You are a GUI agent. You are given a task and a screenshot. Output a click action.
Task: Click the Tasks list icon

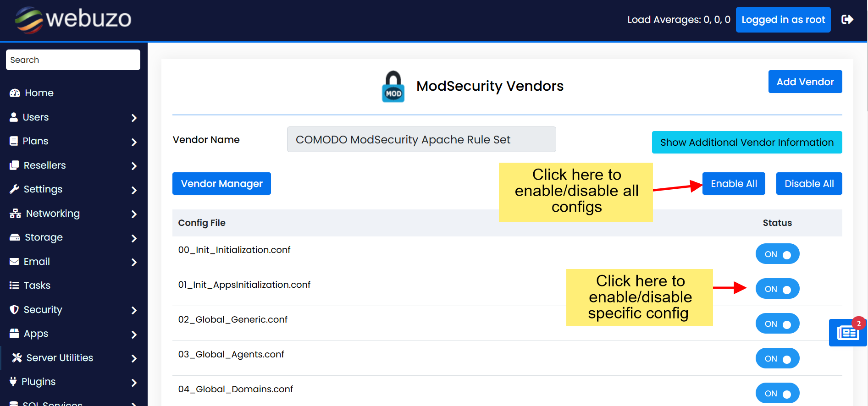click(14, 285)
